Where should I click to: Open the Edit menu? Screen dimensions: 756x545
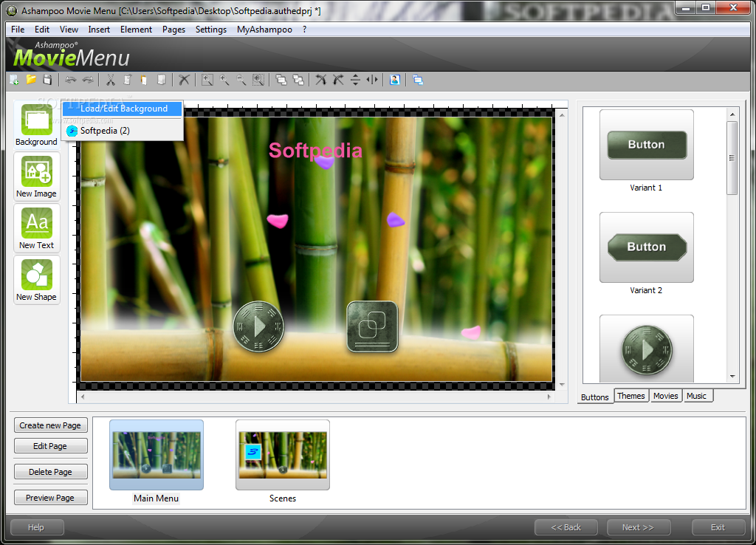(x=42, y=30)
